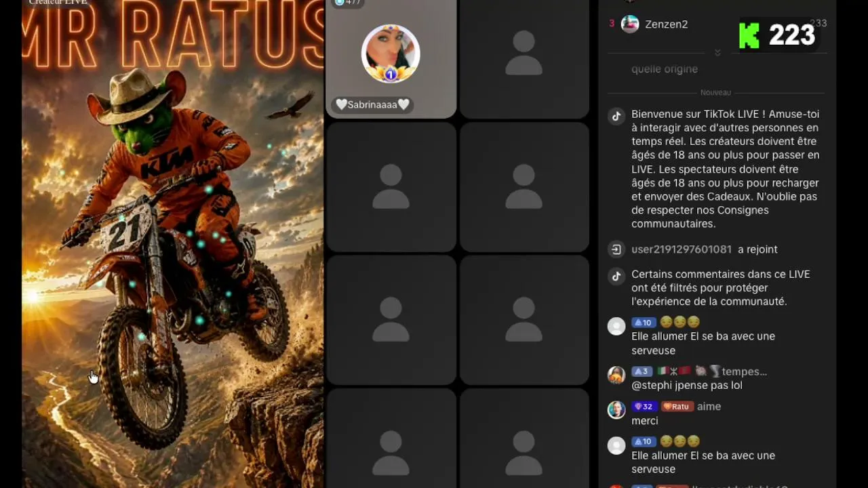Click the MR RATUS motocross stream image
The height and width of the screenshot is (488, 868).
click(x=173, y=244)
